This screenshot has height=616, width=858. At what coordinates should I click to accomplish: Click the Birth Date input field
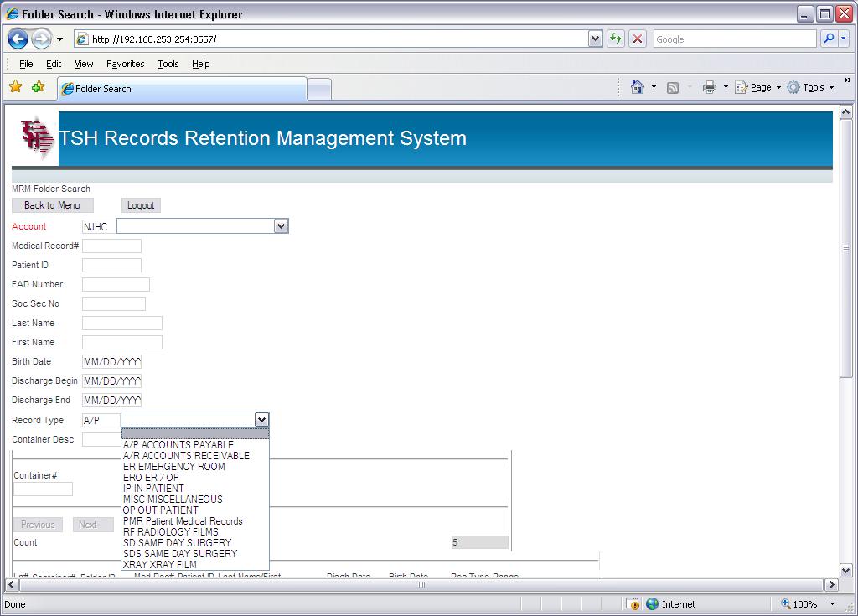[111, 362]
